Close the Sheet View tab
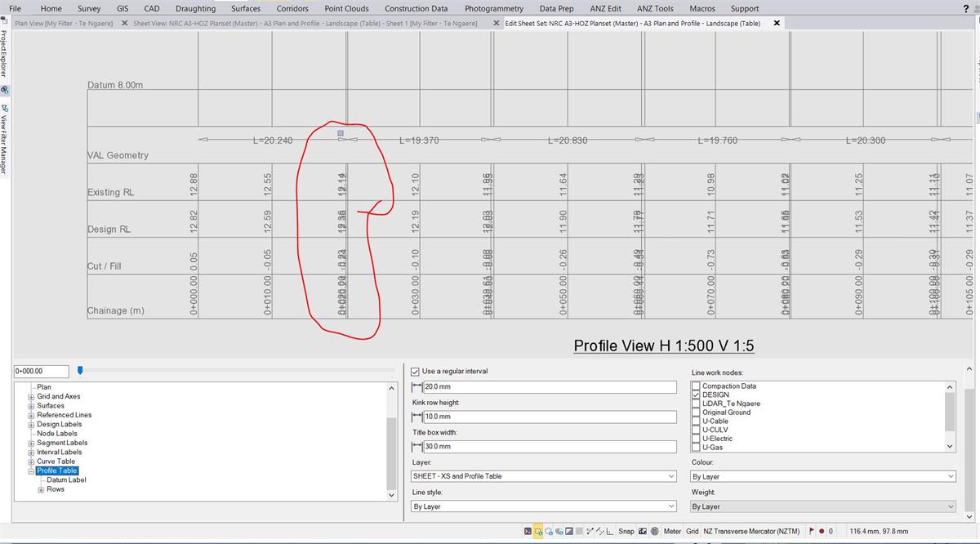 pyautogui.click(x=497, y=23)
